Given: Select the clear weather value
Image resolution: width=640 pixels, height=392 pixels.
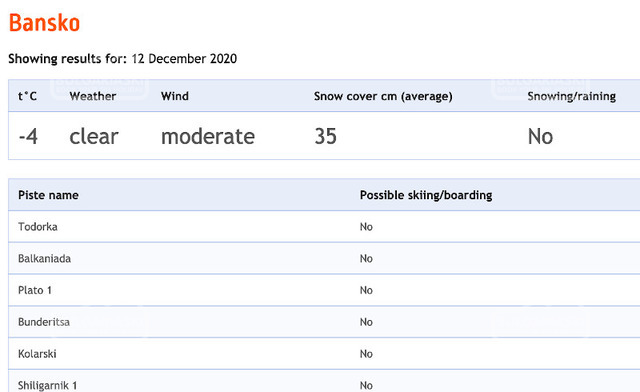Looking at the screenshot, I should pyautogui.click(x=94, y=136).
